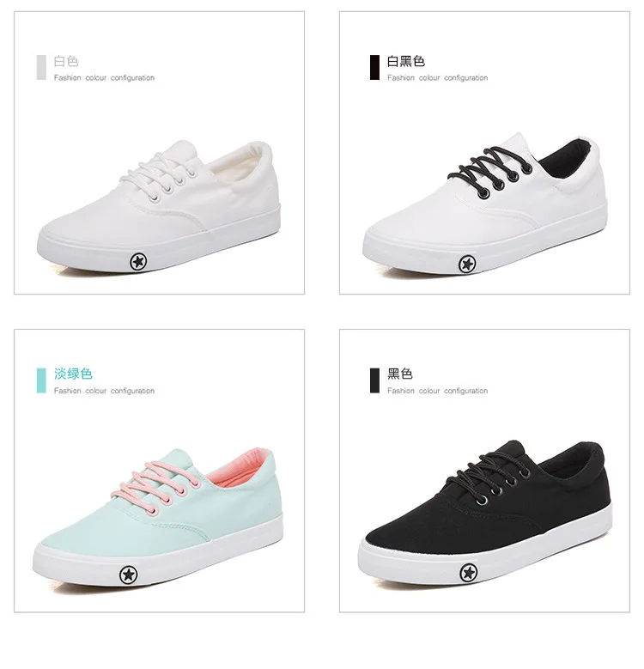Click the black swatch beside 白黑色

click(x=374, y=67)
